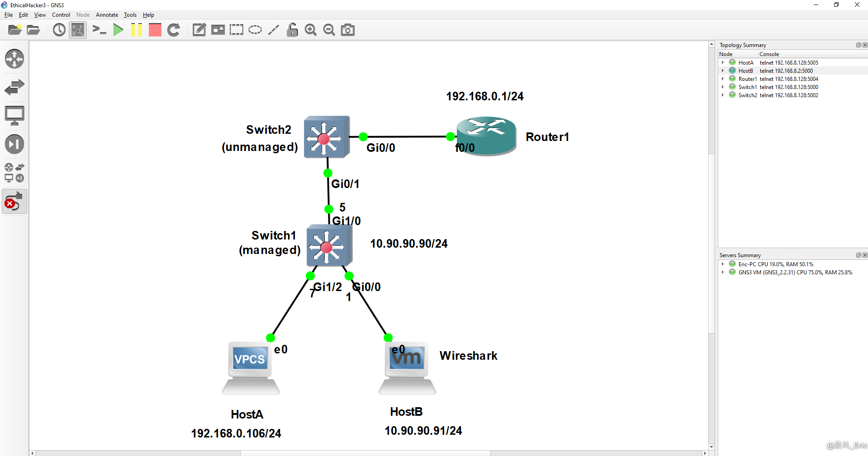Open the Manage snapshots clock icon

59,30
